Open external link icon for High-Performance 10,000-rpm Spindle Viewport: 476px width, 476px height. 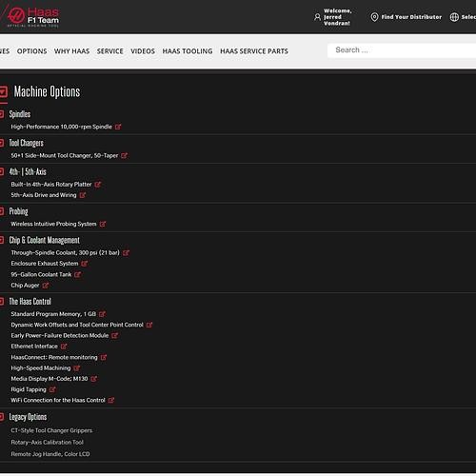pyautogui.click(x=118, y=127)
